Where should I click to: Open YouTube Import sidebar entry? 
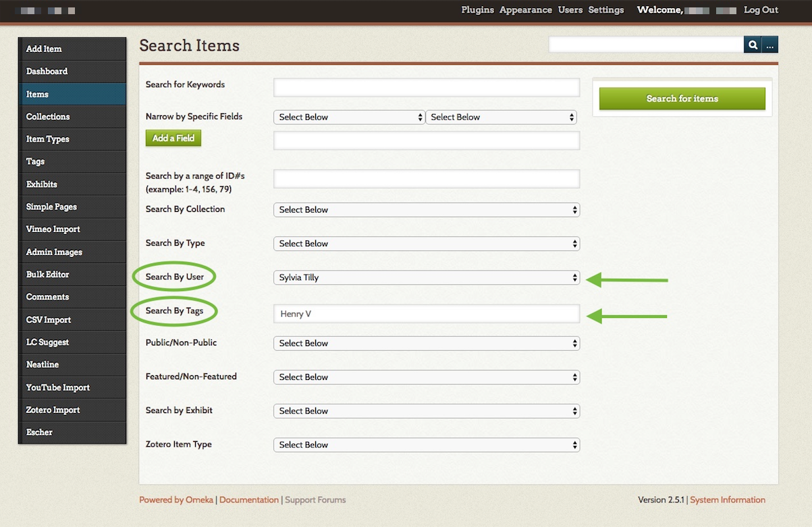coord(72,387)
